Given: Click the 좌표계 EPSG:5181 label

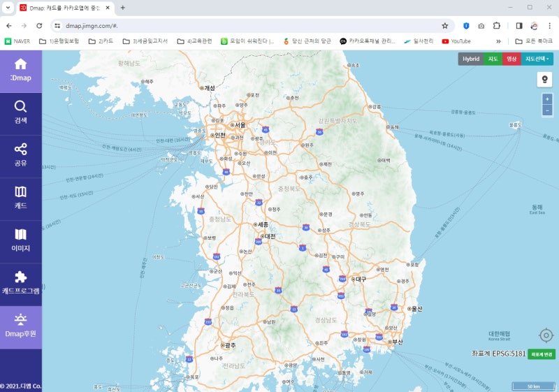Looking at the screenshot, I should click(x=498, y=354).
